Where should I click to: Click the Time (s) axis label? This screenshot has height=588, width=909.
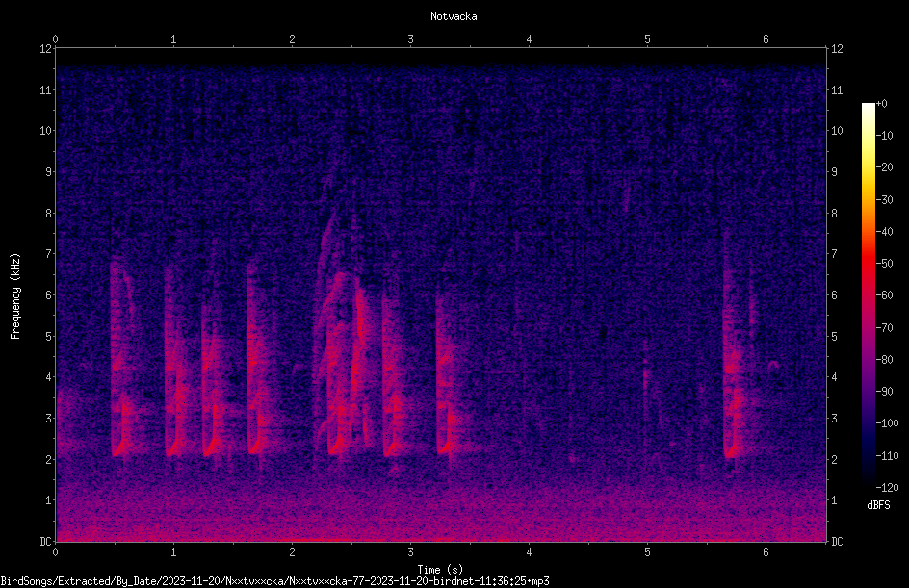click(x=440, y=570)
